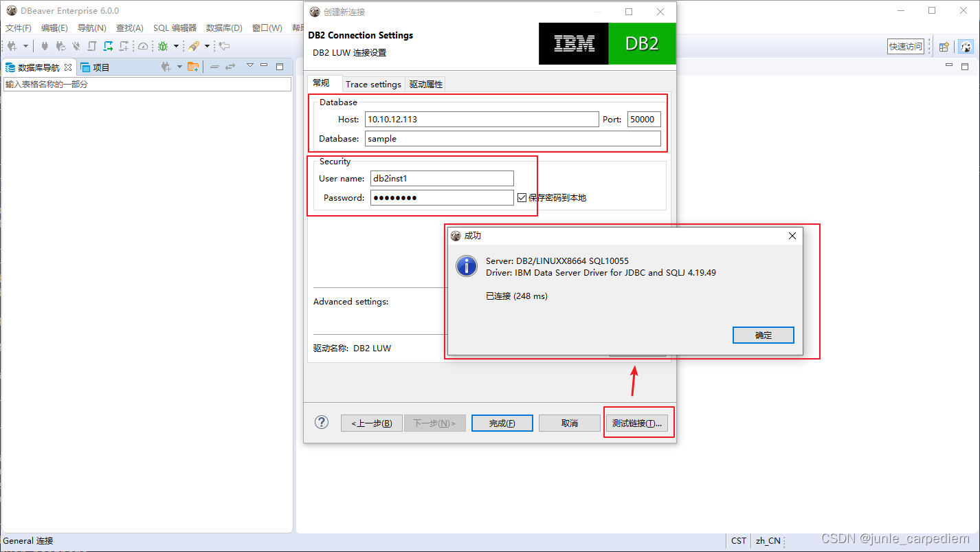Viewport: 980px width, 552px height.
Task: Click the User name field db2inst1
Action: (442, 178)
